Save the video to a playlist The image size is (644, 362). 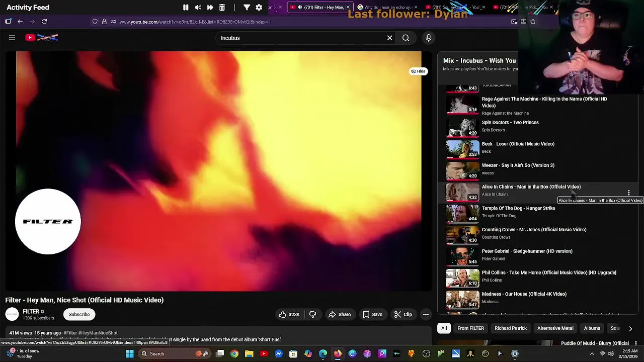click(373, 314)
